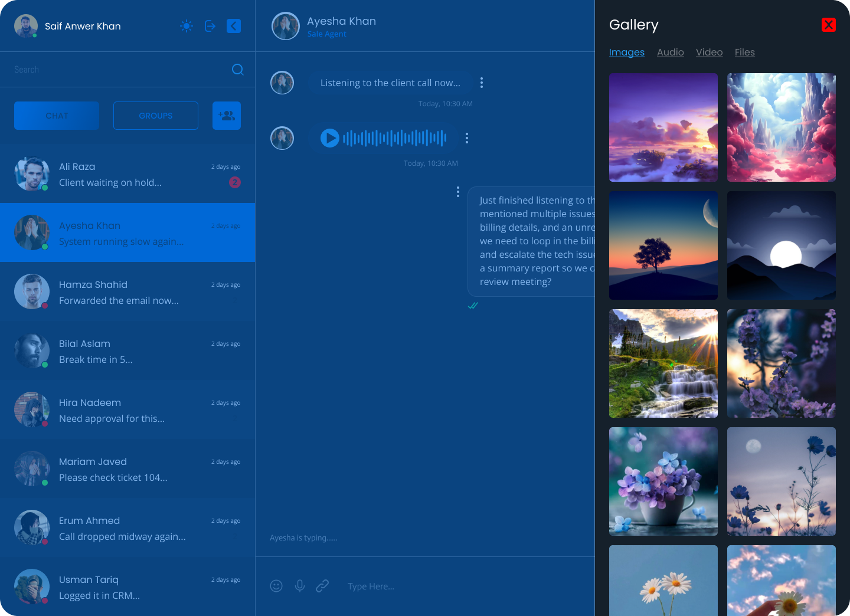Open the three-dot menu for the voice message
850x616 pixels.
click(467, 138)
